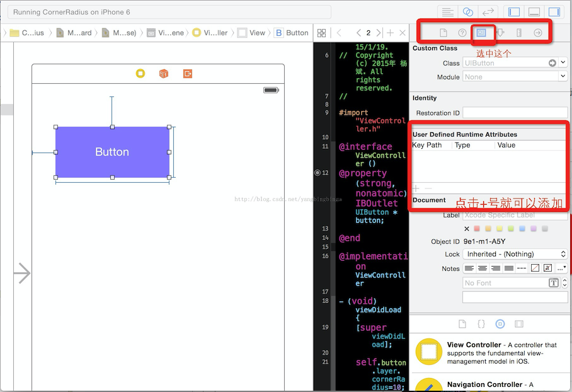Click the Xcode Specific Label field

[515, 215]
